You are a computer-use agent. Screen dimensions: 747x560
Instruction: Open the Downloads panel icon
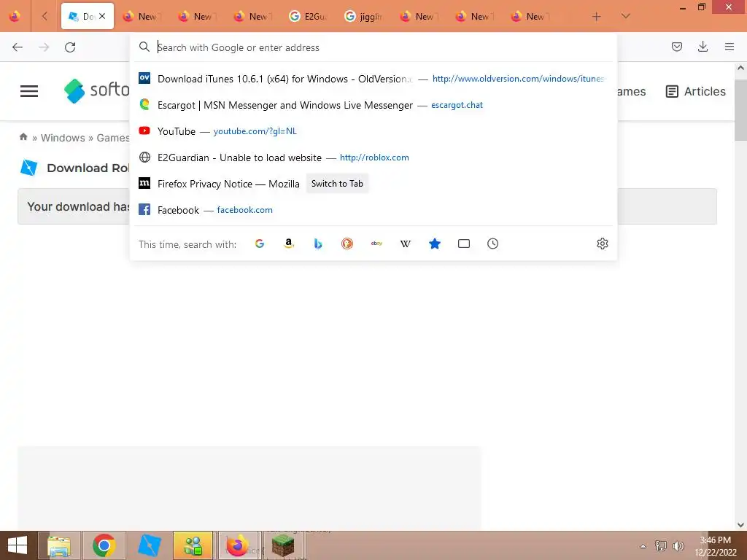coord(703,47)
